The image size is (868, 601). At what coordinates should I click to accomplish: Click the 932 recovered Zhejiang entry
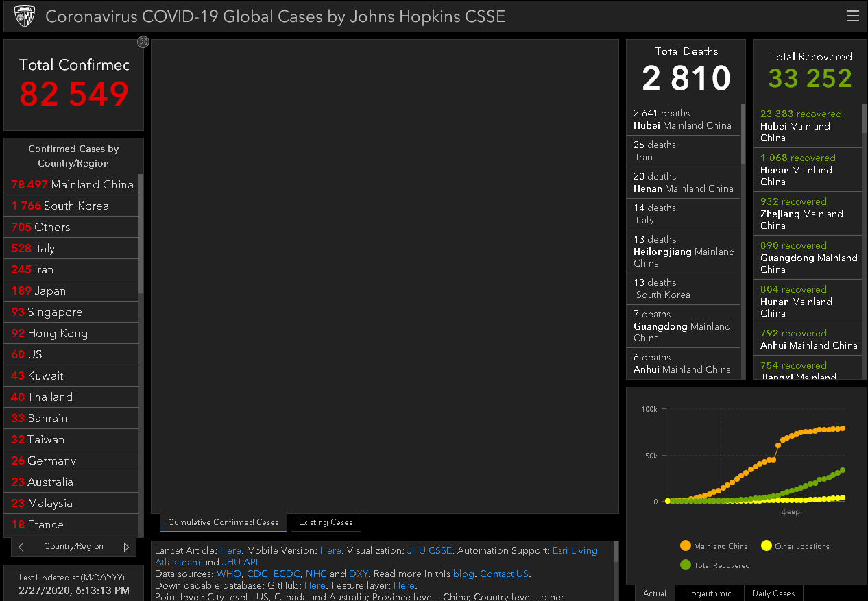[x=807, y=214]
